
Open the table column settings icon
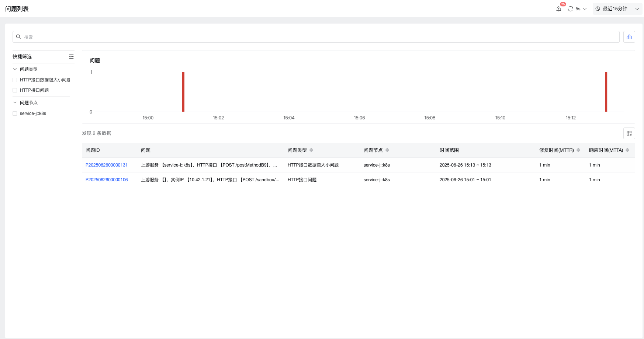[629, 133]
